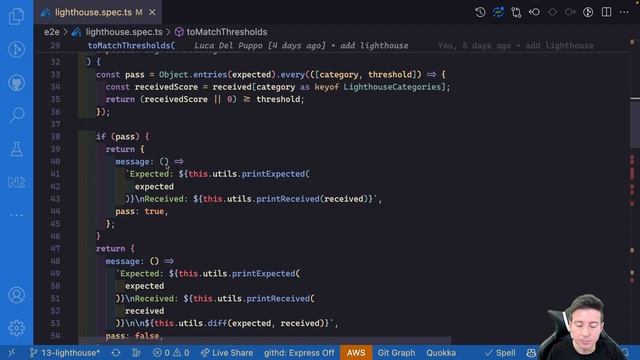This screenshot has height=360, width=640.
Task: Click 'receivedScore' in return on line 35
Action: (176, 99)
